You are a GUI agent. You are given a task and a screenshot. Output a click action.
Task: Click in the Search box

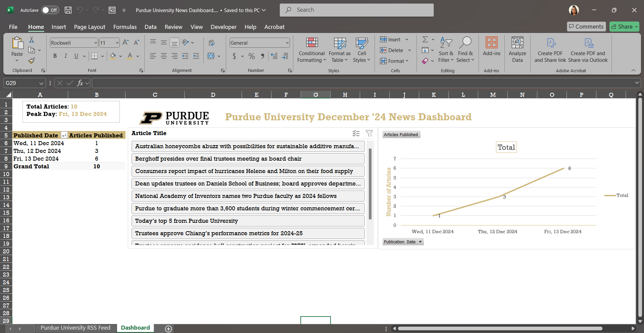pos(357,10)
